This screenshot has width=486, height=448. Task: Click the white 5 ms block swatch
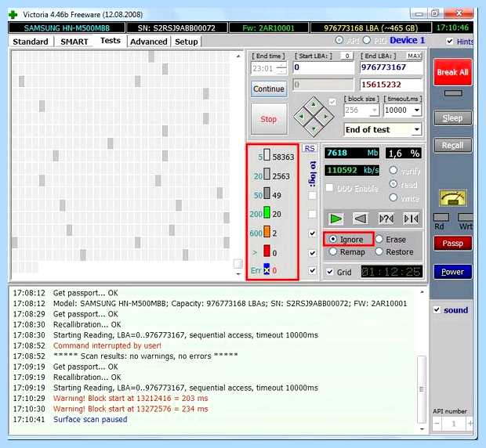(x=267, y=154)
